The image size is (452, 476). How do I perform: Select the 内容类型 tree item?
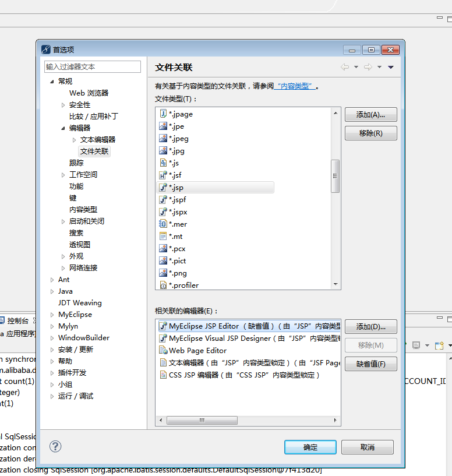[83, 210]
